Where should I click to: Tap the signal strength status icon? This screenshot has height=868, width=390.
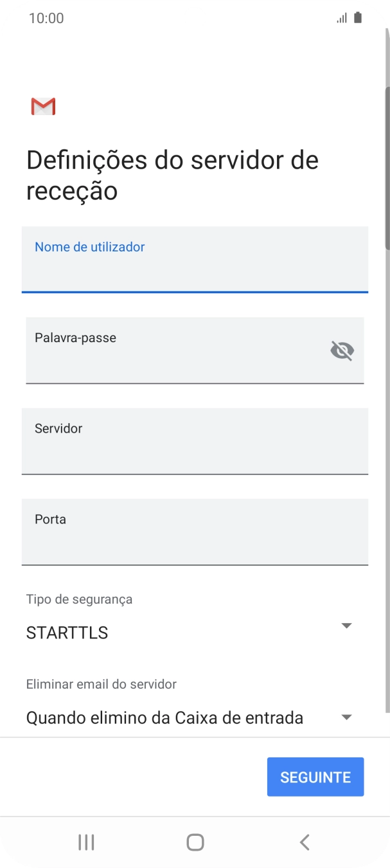click(x=342, y=19)
